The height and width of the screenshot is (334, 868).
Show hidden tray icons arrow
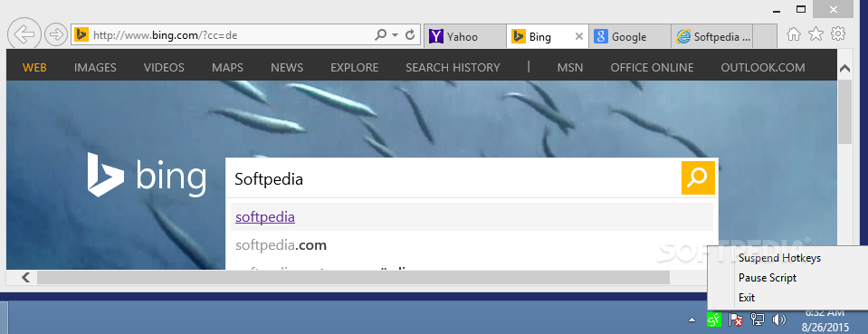tap(692, 320)
